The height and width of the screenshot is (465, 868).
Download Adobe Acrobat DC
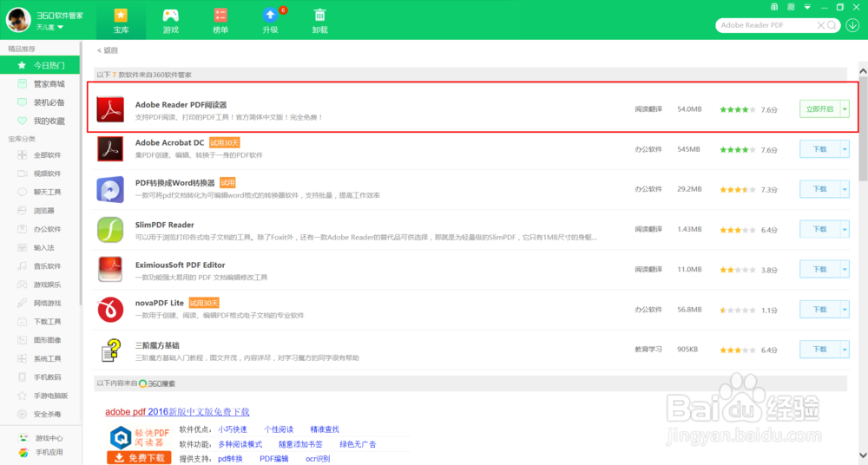pos(820,149)
